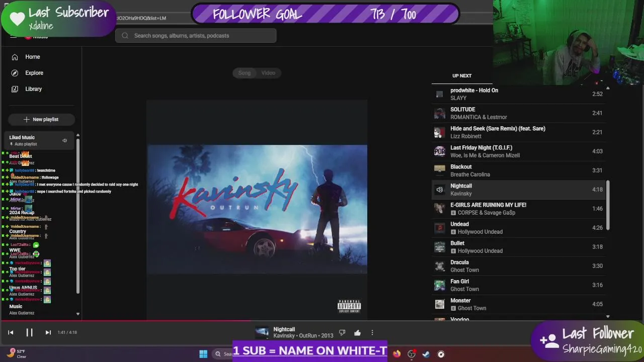Image resolution: width=644 pixels, height=362 pixels.
Task: Open the Home icon in sidebar
Action: [x=15, y=57]
